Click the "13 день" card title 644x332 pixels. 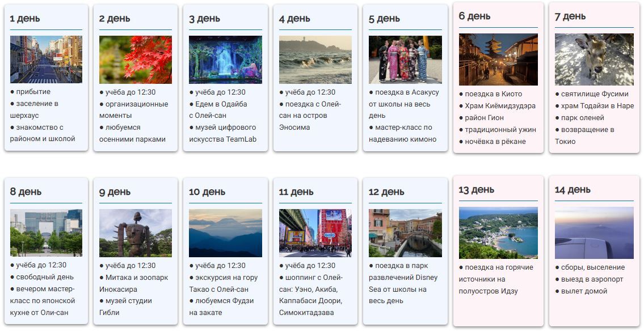pyautogui.click(x=477, y=190)
